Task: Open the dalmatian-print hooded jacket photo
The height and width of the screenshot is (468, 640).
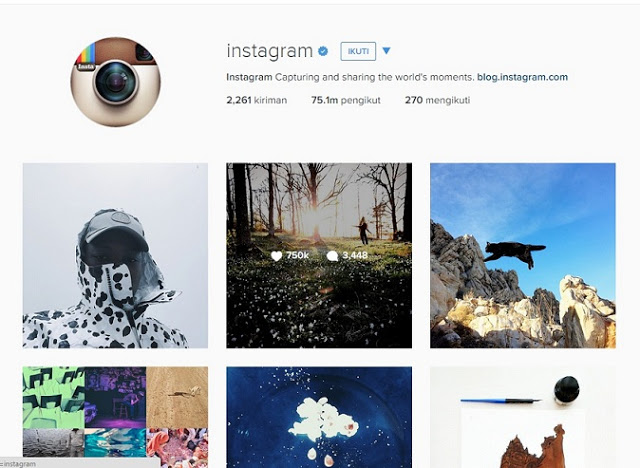Action: click(x=115, y=255)
